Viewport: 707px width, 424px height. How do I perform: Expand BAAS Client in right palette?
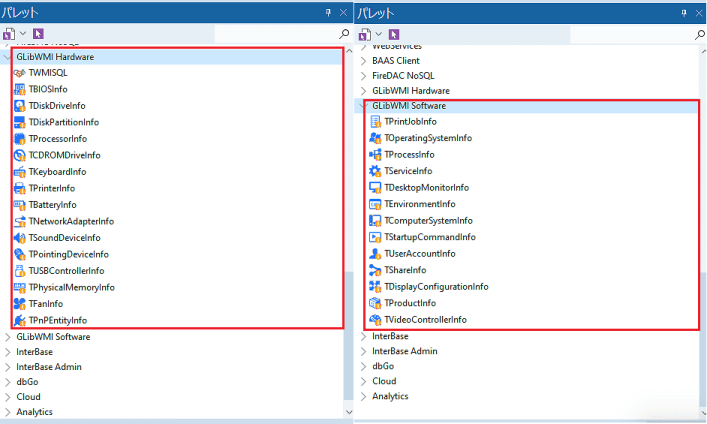coord(363,61)
